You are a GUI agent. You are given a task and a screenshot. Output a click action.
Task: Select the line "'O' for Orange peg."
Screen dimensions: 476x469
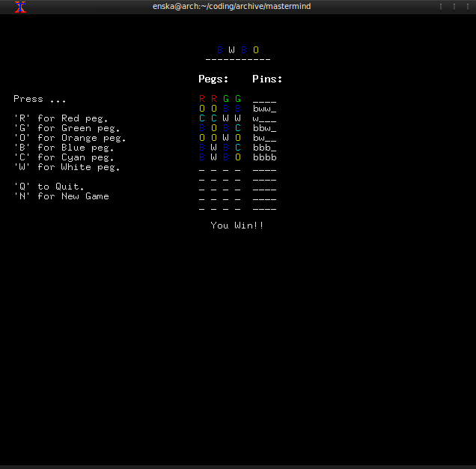pyautogui.click(x=70, y=138)
